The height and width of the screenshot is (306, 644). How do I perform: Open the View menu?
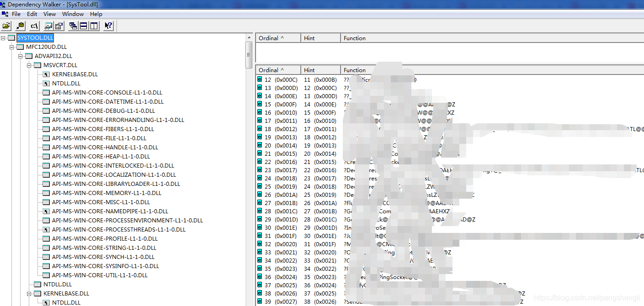tap(50, 14)
